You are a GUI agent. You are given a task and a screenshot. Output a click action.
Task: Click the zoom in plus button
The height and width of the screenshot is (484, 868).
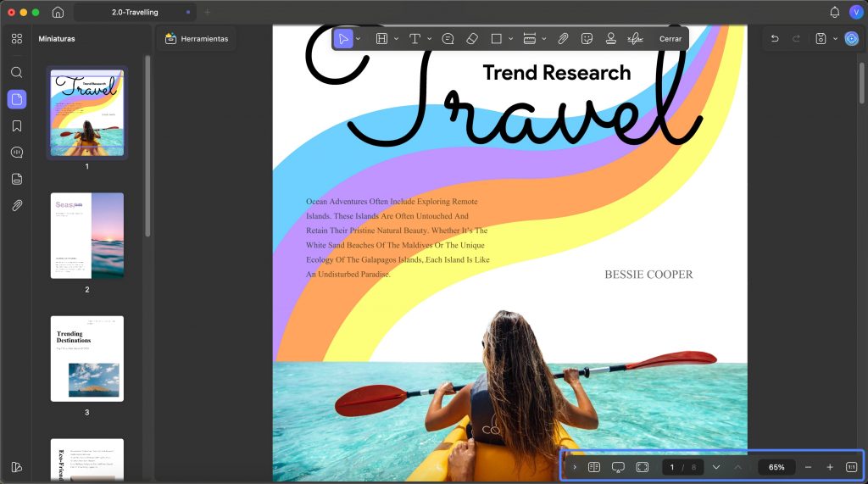[829, 467]
